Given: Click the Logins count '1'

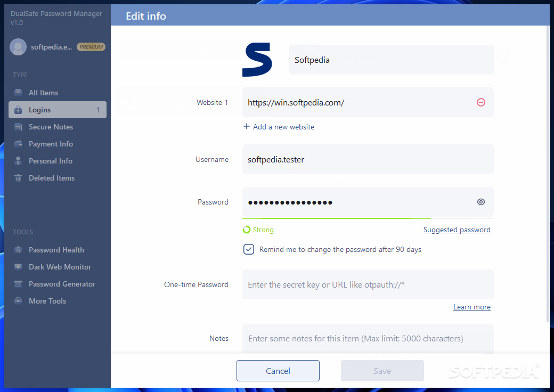Looking at the screenshot, I should tap(98, 110).
